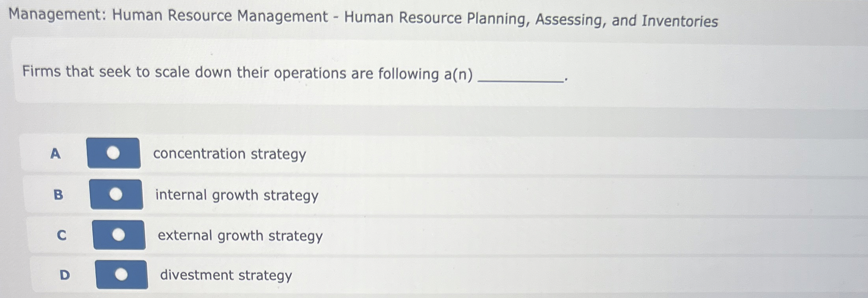Click the 'concentration strategy' answer label

tap(230, 154)
